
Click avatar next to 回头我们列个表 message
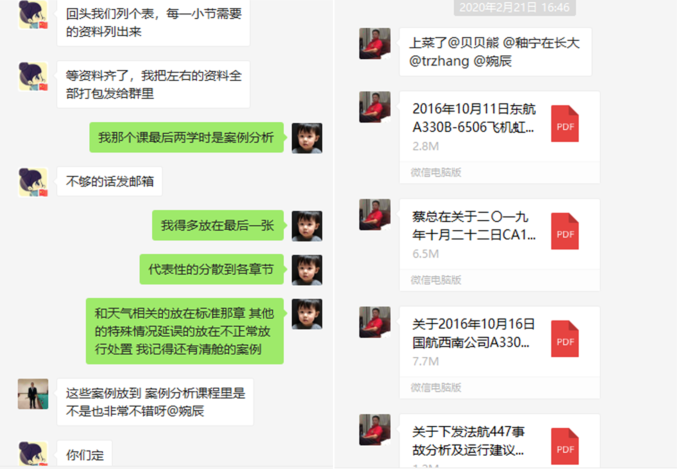[x=33, y=15]
